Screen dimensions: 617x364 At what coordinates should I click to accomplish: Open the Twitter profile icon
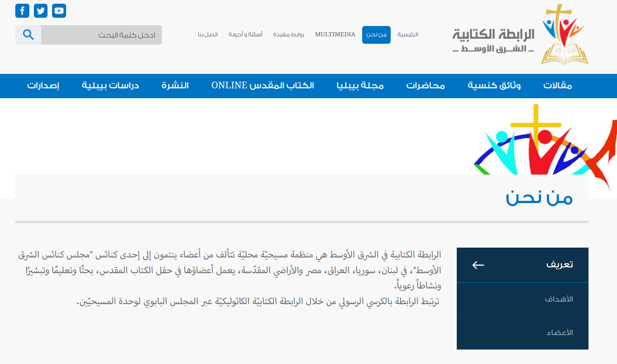pyautogui.click(x=40, y=11)
